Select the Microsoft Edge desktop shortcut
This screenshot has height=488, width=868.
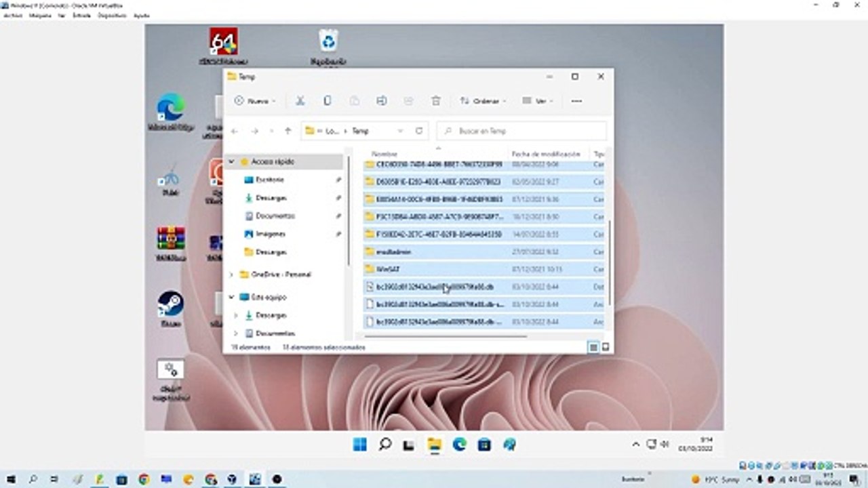170,112
